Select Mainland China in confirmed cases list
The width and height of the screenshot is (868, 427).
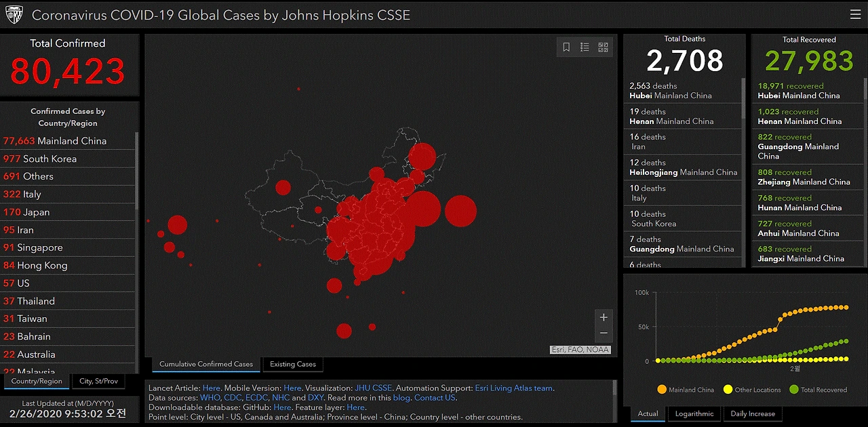pos(68,141)
